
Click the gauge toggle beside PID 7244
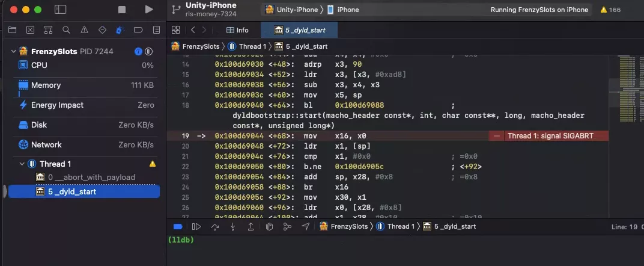[x=148, y=51]
